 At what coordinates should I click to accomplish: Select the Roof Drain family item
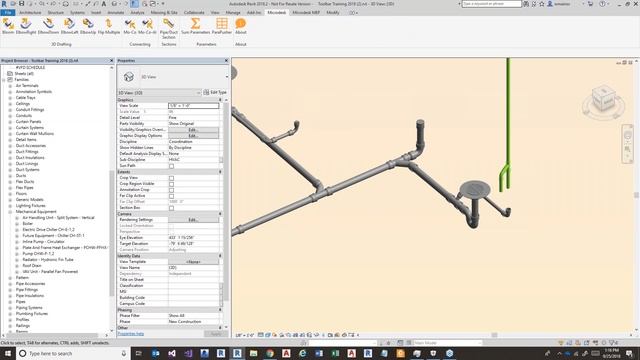point(32,266)
